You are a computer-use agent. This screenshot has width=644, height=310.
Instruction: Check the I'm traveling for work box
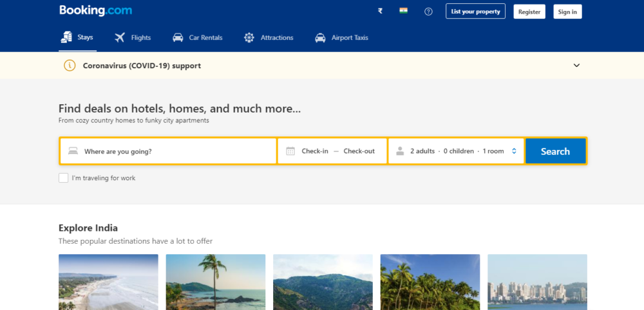coord(63,178)
